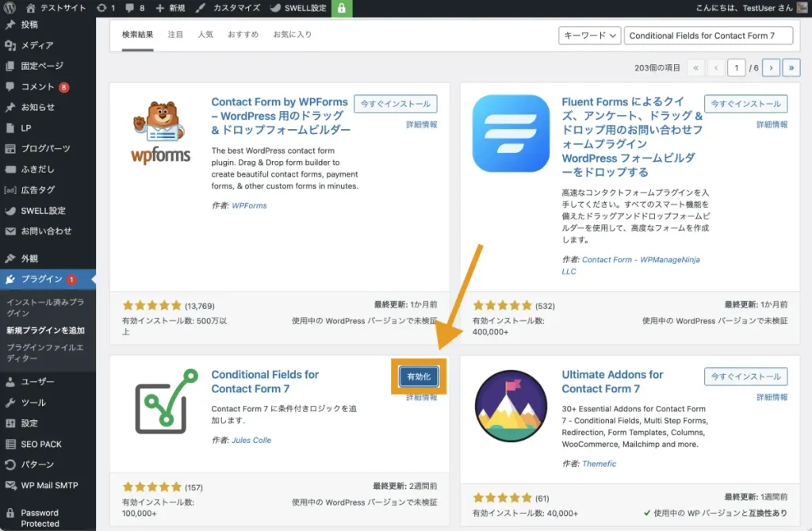Viewport: 812px width, 531px height.
Task: Switch to the おすすめ tab
Action: point(243,36)
